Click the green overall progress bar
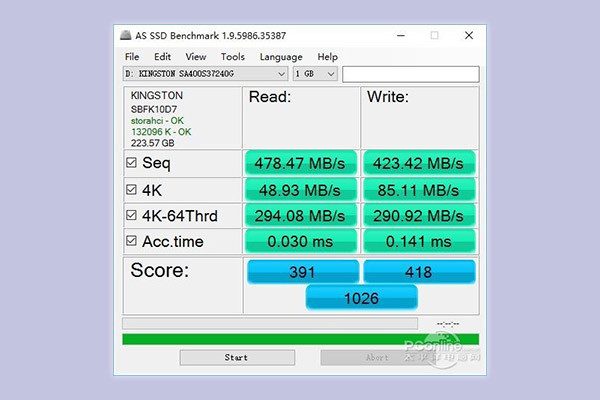 click(300, 339)
